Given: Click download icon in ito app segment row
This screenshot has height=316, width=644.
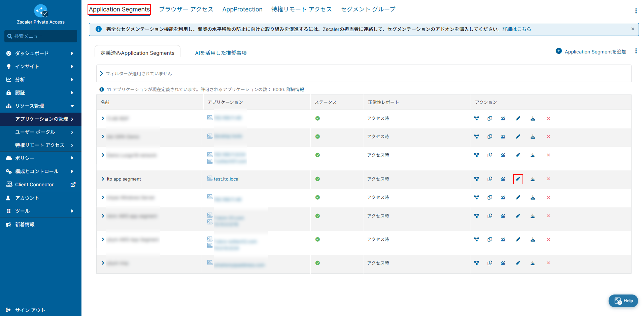Looking at the screenshot, I should point(533,179).
